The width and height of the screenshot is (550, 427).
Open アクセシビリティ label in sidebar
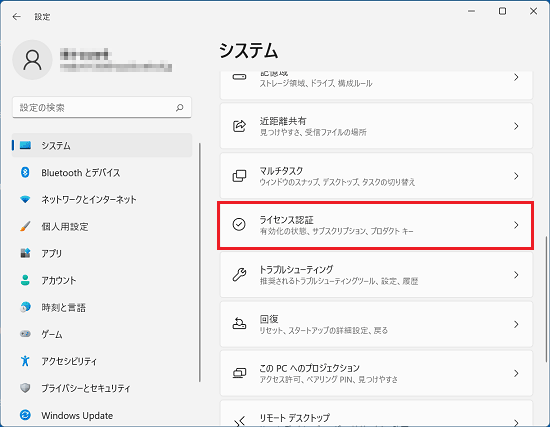coord(69,361)
